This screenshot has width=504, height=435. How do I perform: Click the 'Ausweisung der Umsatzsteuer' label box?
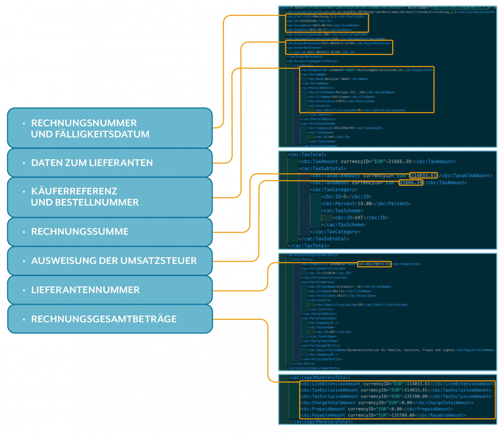click(x=110, y=261)
